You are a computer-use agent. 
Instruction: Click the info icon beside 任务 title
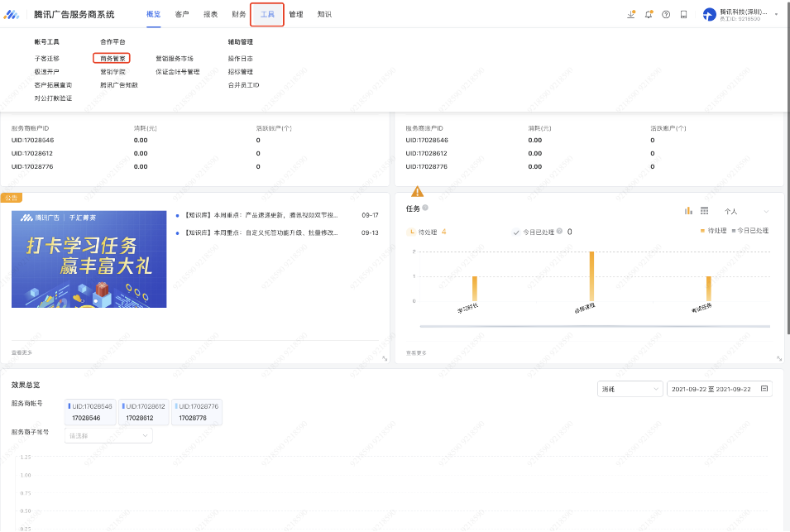point(425,208)
